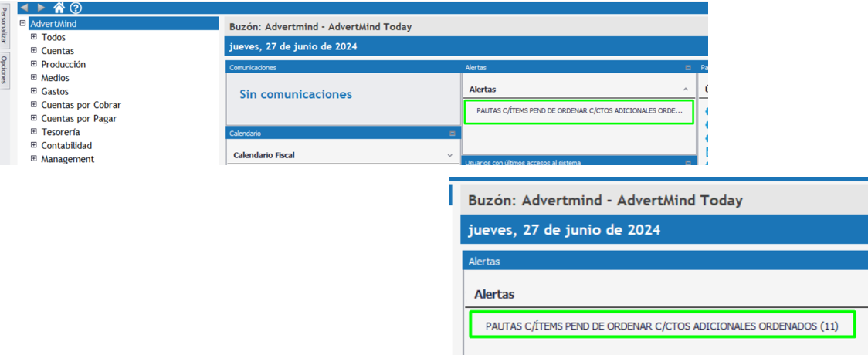This screenshot has height=355, width=868.
Task: Expand the Management tree node
Action: coord(34,159)
